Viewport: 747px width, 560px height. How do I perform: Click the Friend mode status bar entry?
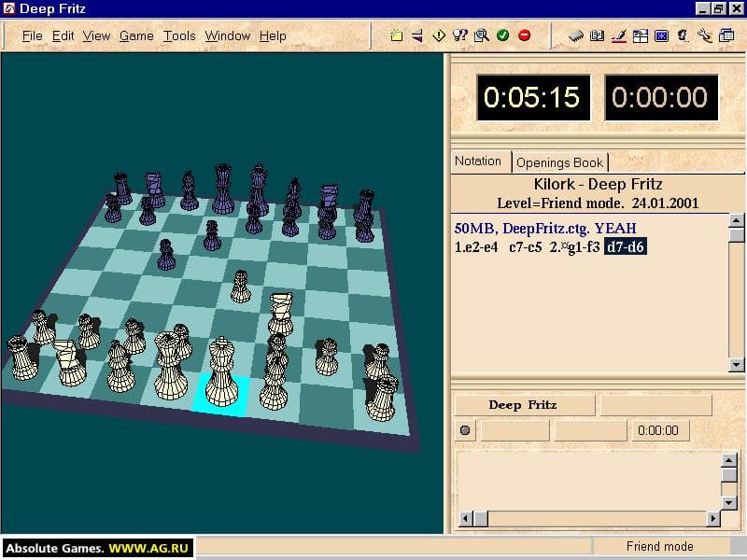[x=660, y=546]
